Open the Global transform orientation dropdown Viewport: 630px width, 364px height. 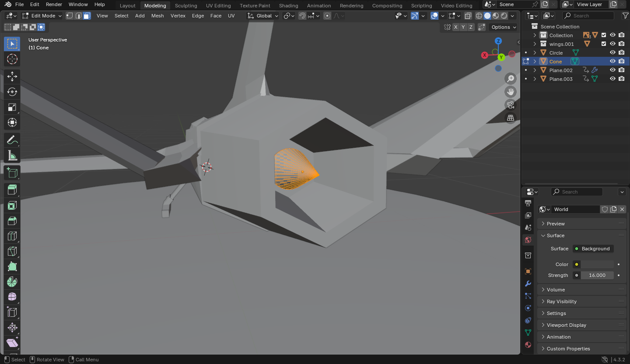click(262, 16)
